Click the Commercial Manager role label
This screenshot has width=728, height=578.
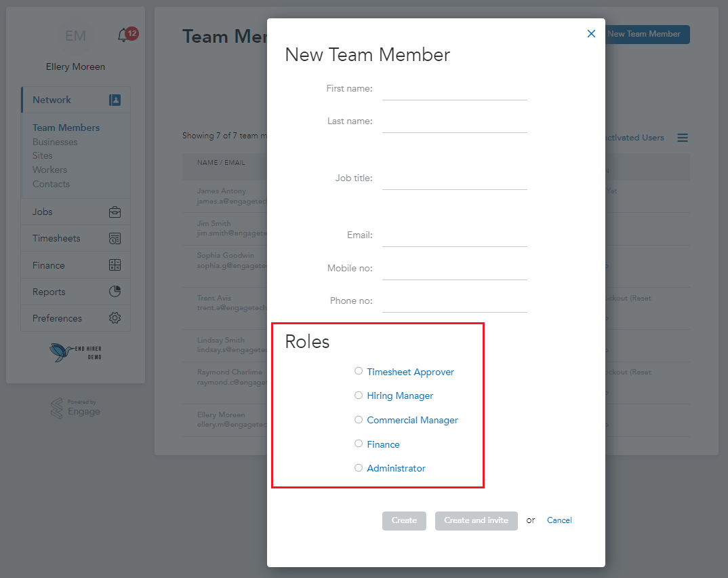[x=412, y=420]
